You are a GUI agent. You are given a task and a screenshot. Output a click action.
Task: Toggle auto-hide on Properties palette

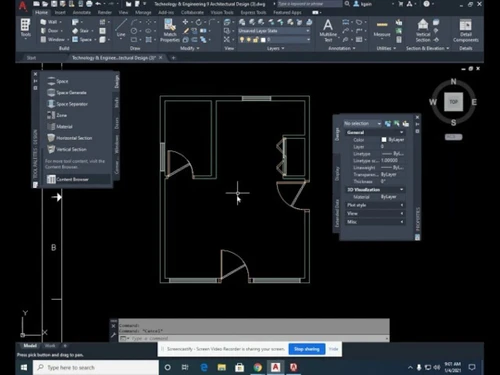click(x=417, y=124)
